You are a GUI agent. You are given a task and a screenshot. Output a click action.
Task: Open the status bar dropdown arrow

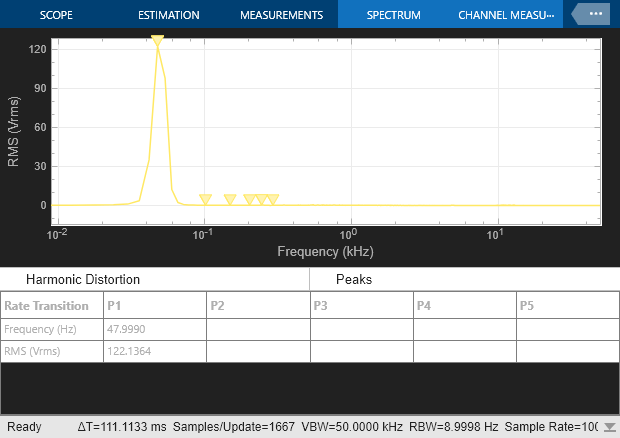(x=609, y=428)
